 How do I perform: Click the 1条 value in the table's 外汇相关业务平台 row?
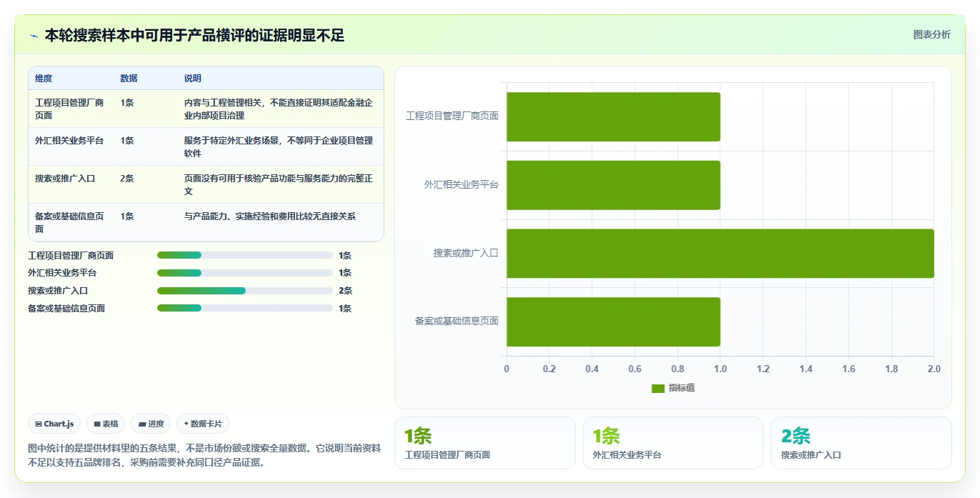click(x=127, y=141)
